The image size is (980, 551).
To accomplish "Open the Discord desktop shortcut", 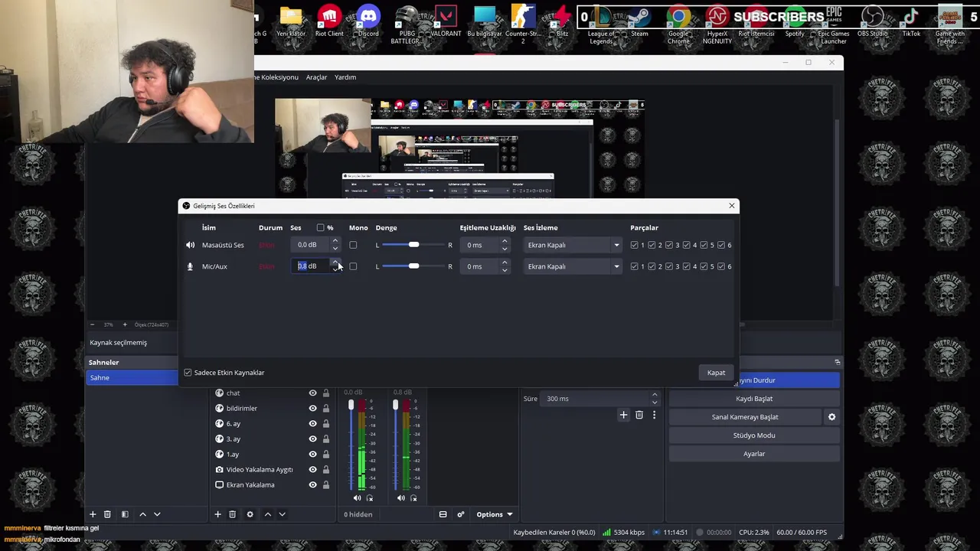I will 368,21.
